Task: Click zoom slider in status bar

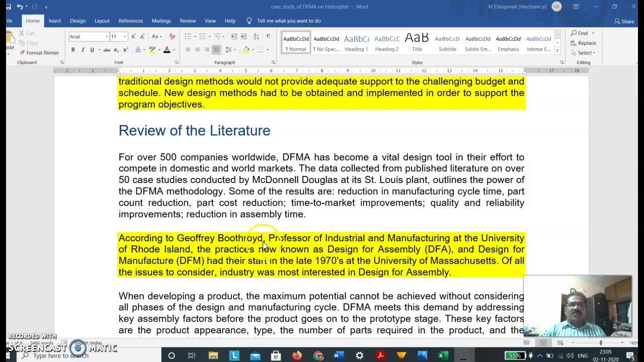Action: pyautogui.click(x=600, y=343)
